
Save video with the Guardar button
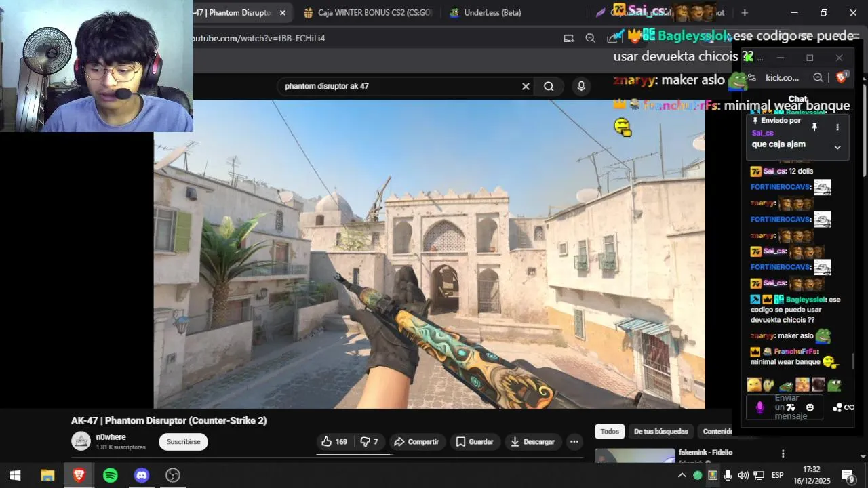pos(475,442)
